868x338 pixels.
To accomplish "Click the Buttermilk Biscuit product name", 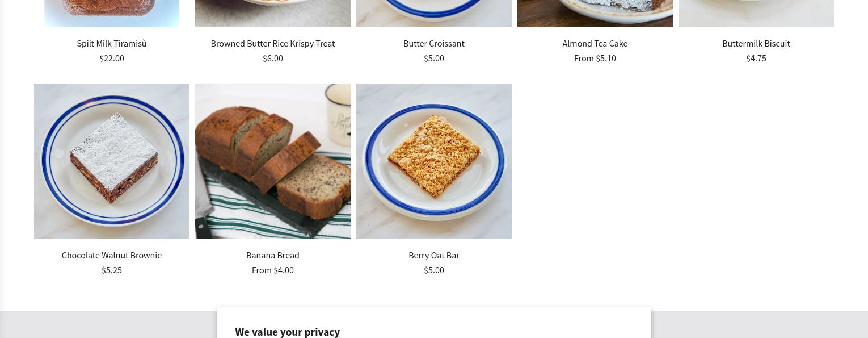I will point(756,44).
